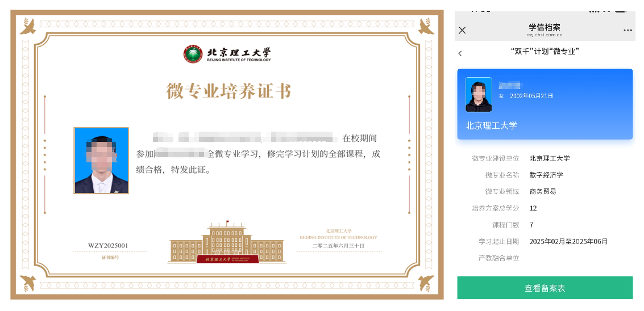This screenshot has height=311, width=644.
Task: Click the my.chsi.com.cn address text
Action: pyautogui.click(x=544, y=35)
